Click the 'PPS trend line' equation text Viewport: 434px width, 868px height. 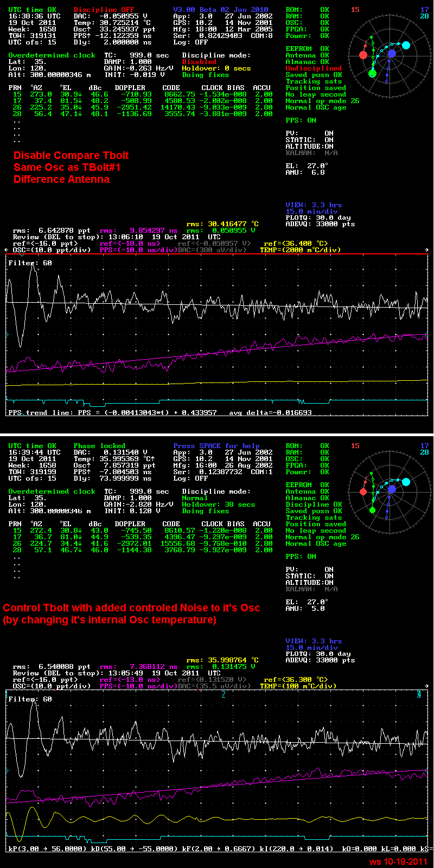click(160, 413)
